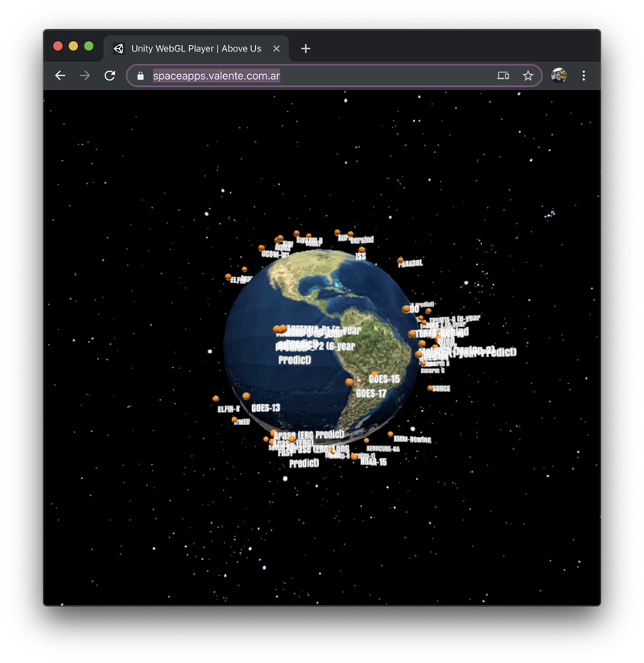Click the user profile avatar
The width and height of the screenshot is (644, 663).
click(559, 76)
